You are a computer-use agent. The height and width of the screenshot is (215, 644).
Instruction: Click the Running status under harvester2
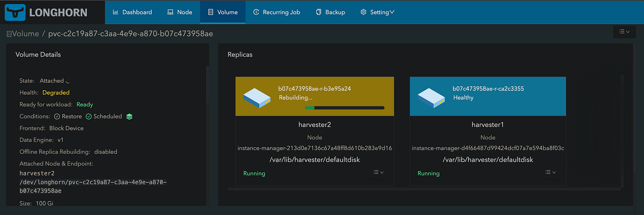click(x=254, y=173)
